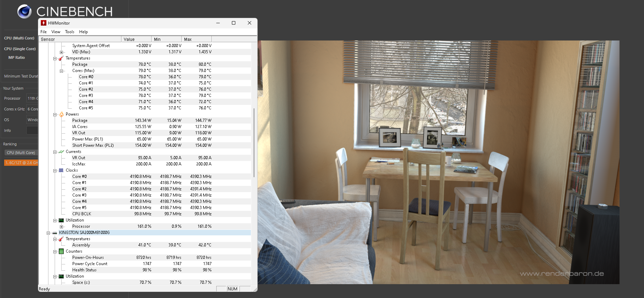Image resolution: width=644 pixels, height=298 pixels.
Task: Click the Max column header
Action: coord(196,39)
